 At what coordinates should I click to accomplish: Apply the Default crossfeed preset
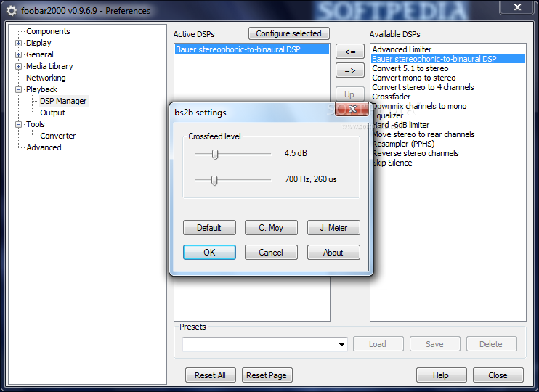point(209,228)
